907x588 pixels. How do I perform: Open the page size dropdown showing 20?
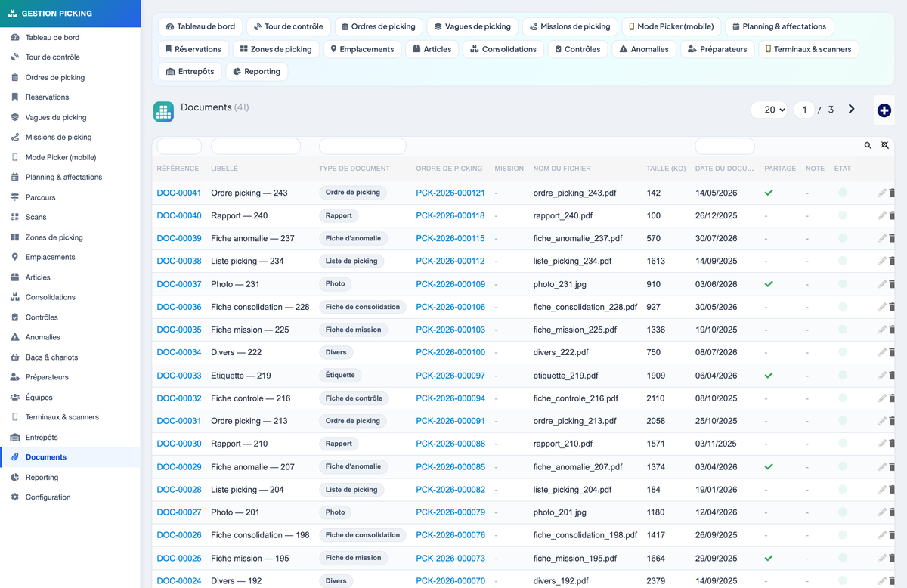click(769, 110)
